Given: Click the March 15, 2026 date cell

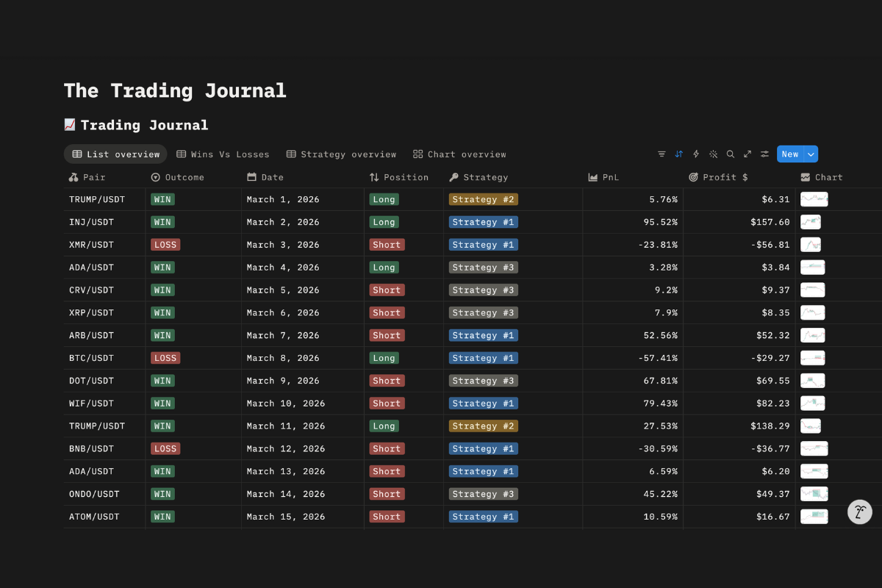Looking at the screenshot, I should click(x=303, y=517).
